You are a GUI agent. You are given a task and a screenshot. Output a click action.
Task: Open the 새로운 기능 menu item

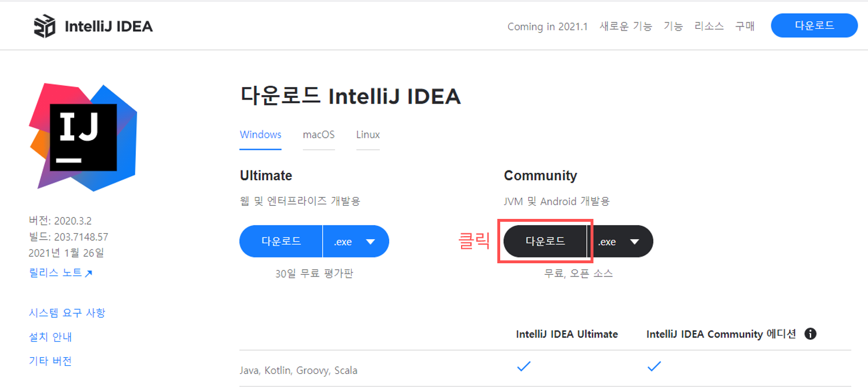click(x=626, y=26)
